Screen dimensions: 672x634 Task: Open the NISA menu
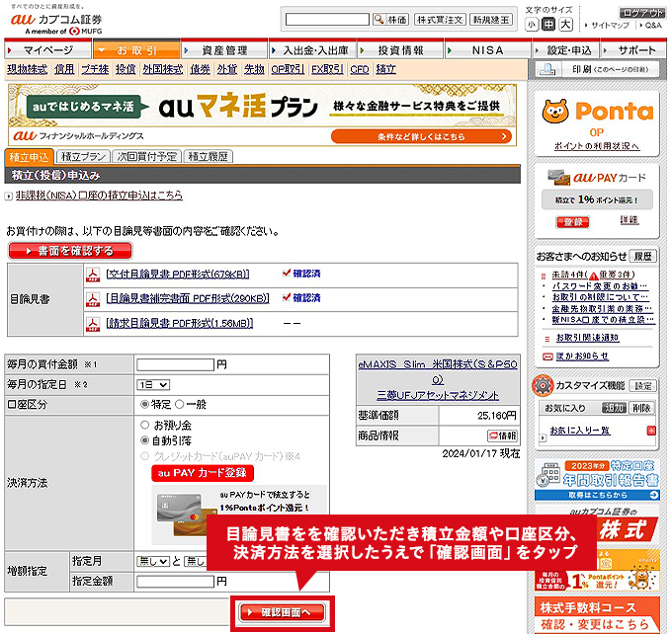tap(488, 50)
